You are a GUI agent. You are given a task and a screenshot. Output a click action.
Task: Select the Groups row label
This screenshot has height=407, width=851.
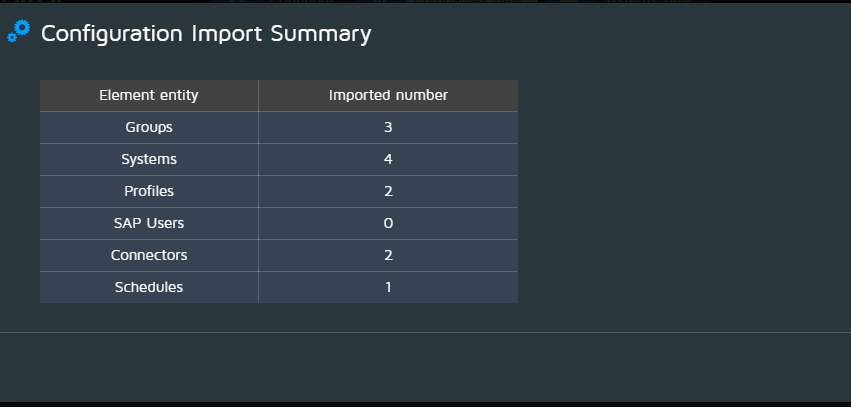[x=149, y=128]
